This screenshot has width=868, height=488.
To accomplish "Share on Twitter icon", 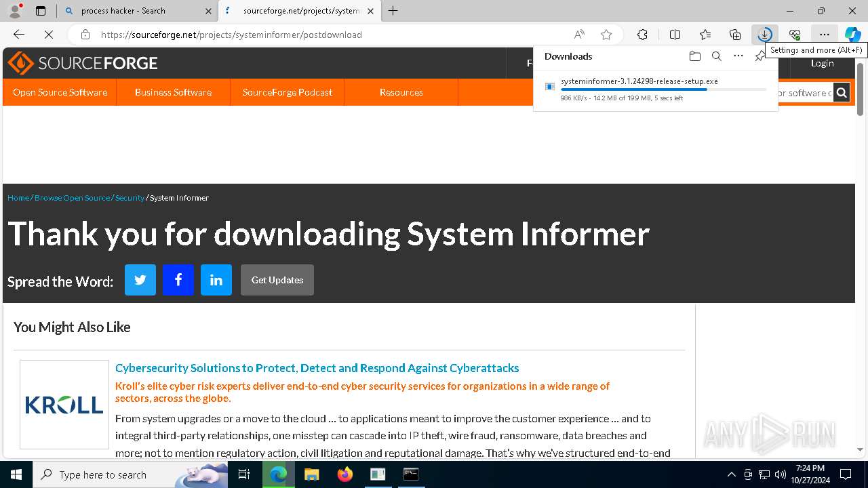I will [x=140, y=280].
